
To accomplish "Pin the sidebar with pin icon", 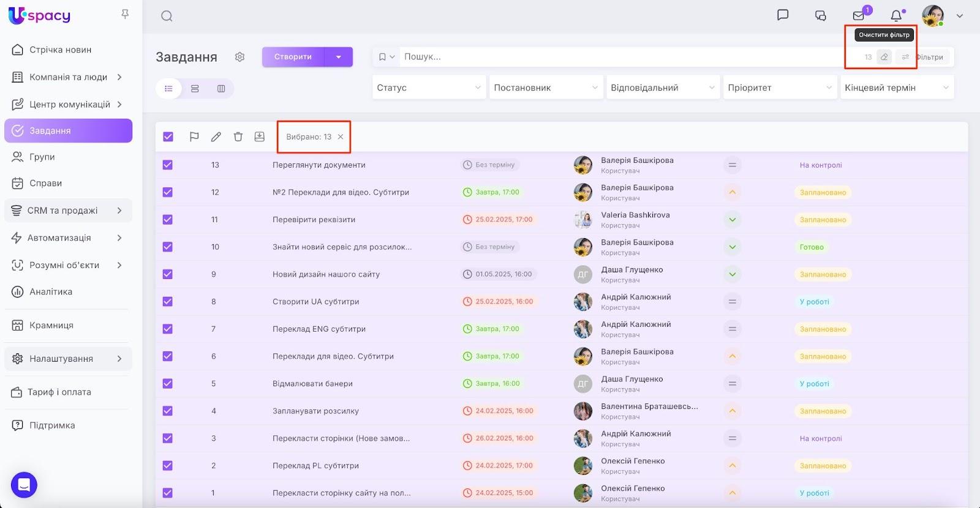I will click(125, 14).
